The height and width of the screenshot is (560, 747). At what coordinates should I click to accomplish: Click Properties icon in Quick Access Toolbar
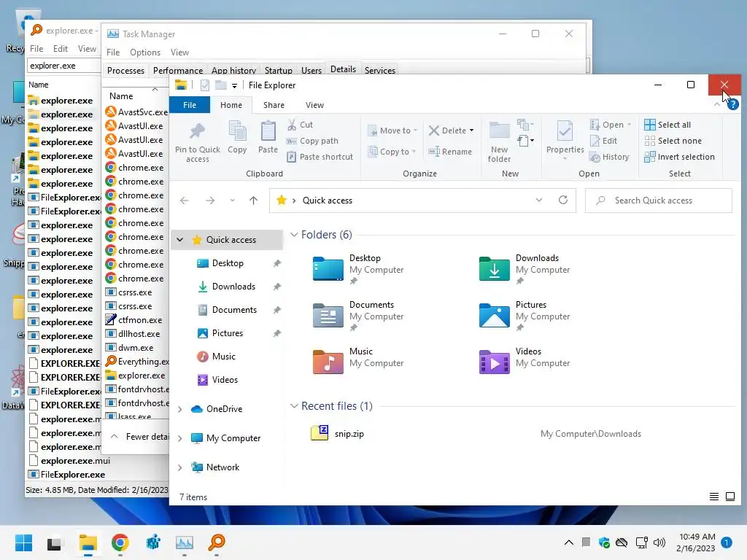[x=205, y=85]
